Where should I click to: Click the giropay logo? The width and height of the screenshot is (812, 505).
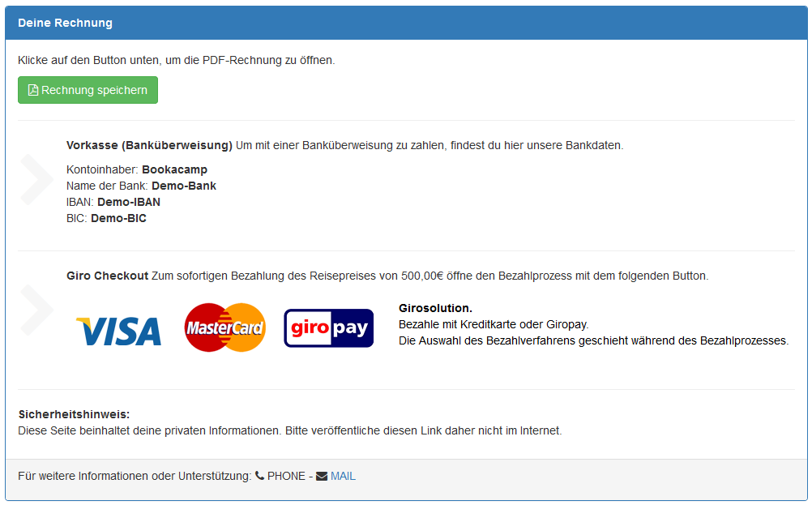click(329, 327)
